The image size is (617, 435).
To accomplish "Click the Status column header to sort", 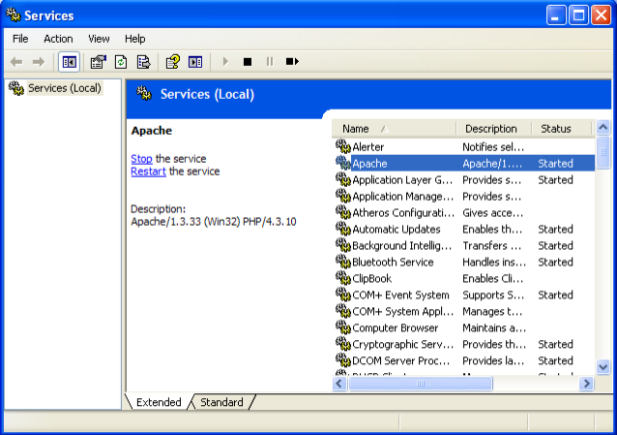I will pos(561,129).
